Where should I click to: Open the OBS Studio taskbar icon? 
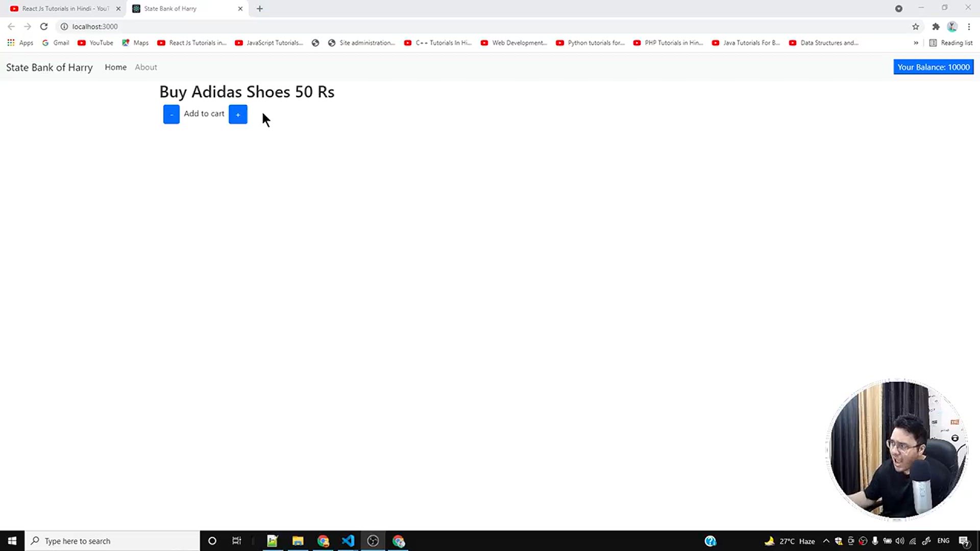(x=373, y=541)
